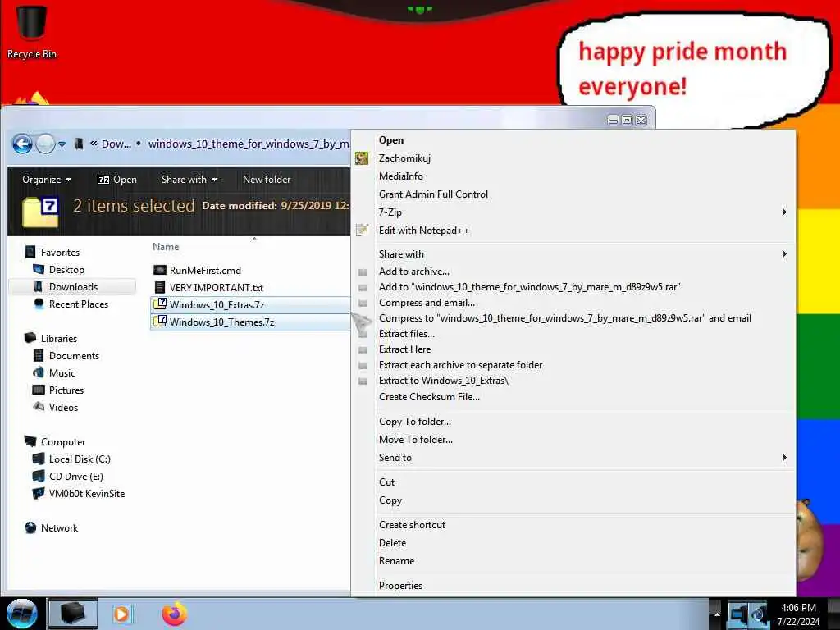Click the New folder button
Screen dimensions: 840x630
tap(267, 180)
